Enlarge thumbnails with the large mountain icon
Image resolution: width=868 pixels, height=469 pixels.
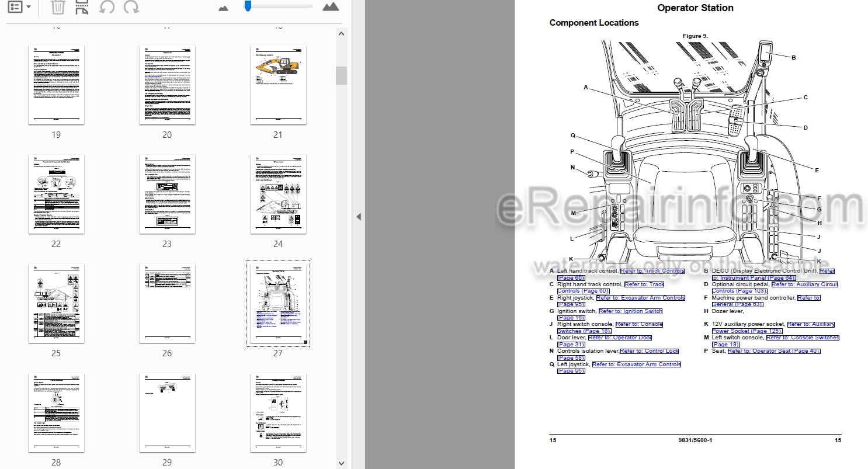tap(331, 7)
